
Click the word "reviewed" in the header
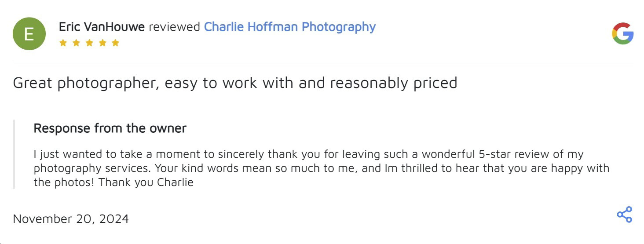[x=174, y=27]
